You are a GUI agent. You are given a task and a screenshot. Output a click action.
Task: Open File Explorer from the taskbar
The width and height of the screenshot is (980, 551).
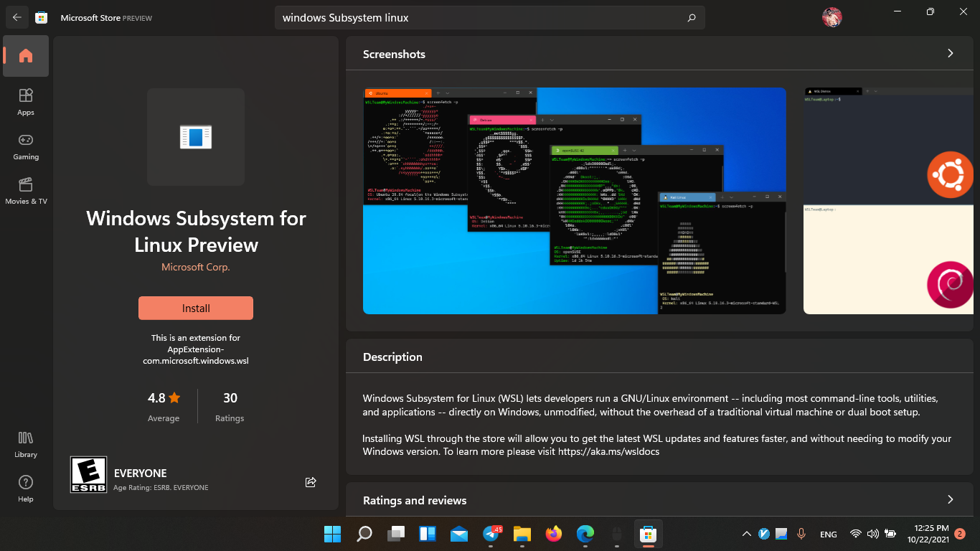[x=522, y=534]
